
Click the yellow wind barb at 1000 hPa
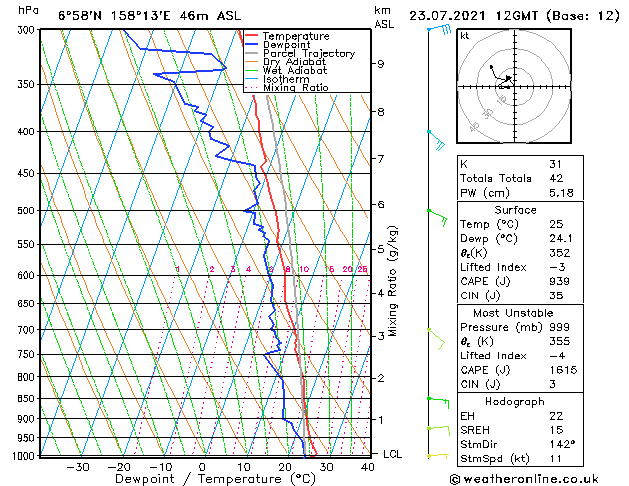[x=438, y=456]
